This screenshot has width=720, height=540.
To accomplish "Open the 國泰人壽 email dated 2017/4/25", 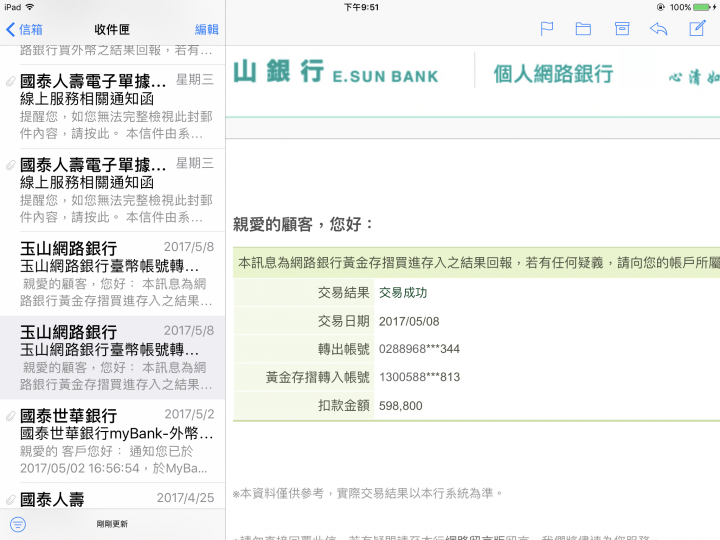I will [115, 498].
